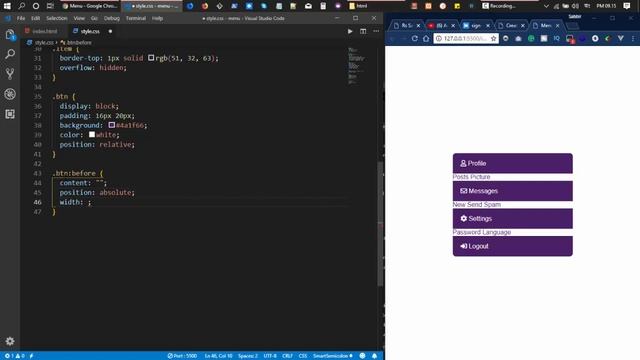Click the lightning quick fix status icon
640x360 pixels.
click(31, 356)
